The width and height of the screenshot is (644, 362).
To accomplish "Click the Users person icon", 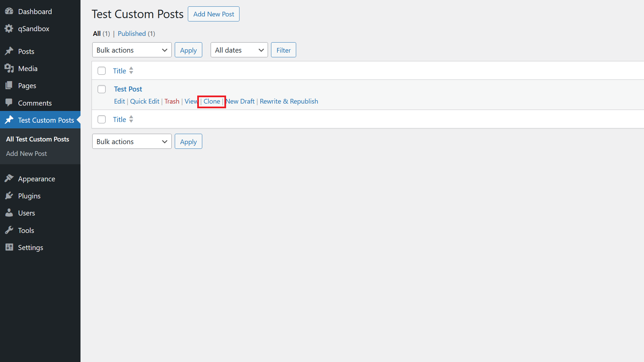I will (9, 213).
